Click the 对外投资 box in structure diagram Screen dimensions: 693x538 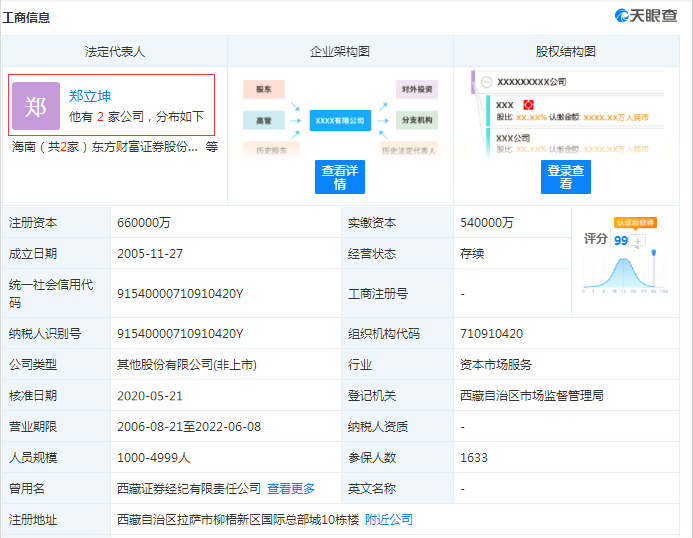tap(416, 90)
